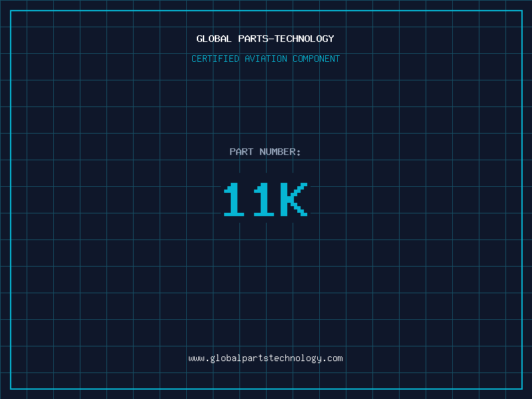532x399 pixels.
Task: Select the CERTIFIED AVIATION COMPONENT subtitle
Action: pos(265,59)
